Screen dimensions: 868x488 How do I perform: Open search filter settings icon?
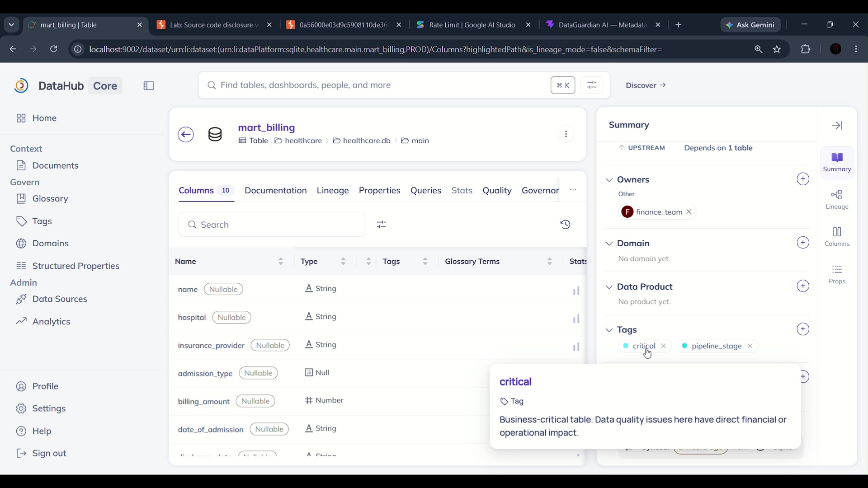coord(592,85)
